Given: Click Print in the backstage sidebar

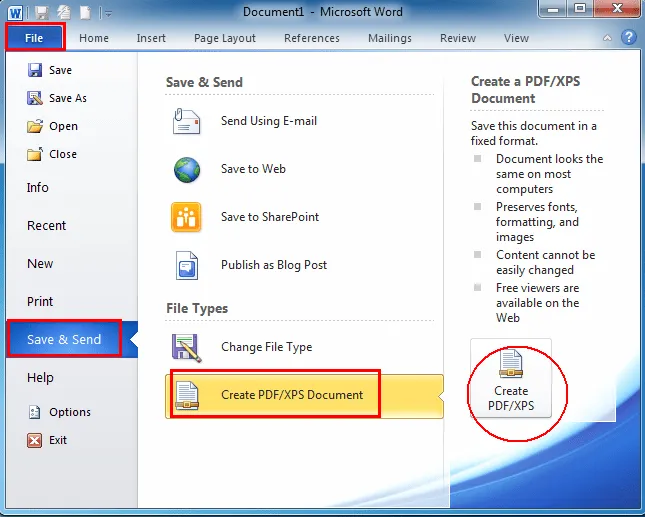Looking at the screenshot, I should pyautogui.click(x=40, y=302).
